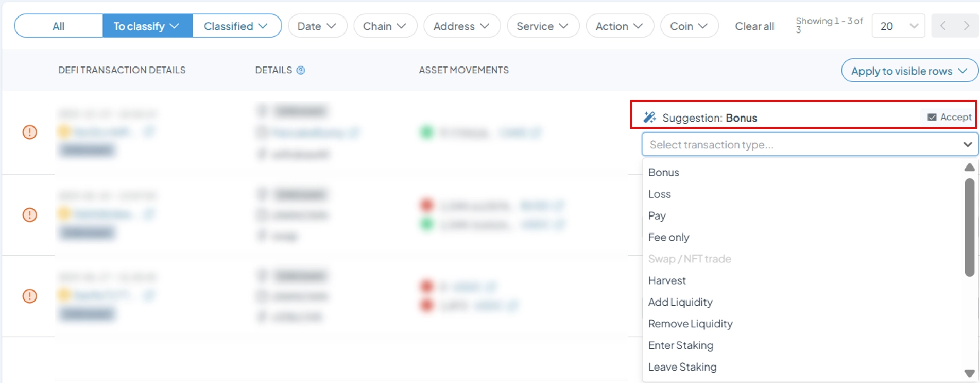Click the Select transaction type field
This screenshot has width=980, height=383.
(x=810, y=144)
